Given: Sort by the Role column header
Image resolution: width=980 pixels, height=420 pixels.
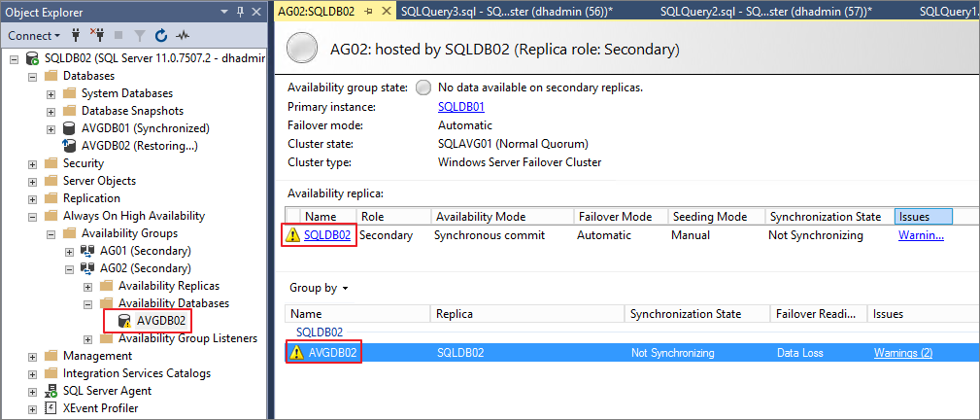Looking at the screenshot, I should tap(393, 217).
